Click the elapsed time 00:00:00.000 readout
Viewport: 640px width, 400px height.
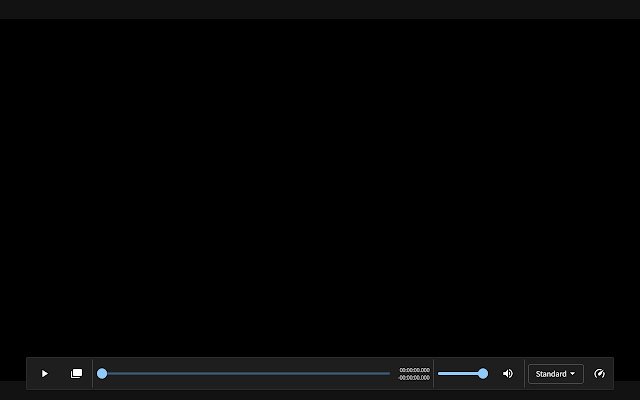pyautogui.click(x=414, y=370)
